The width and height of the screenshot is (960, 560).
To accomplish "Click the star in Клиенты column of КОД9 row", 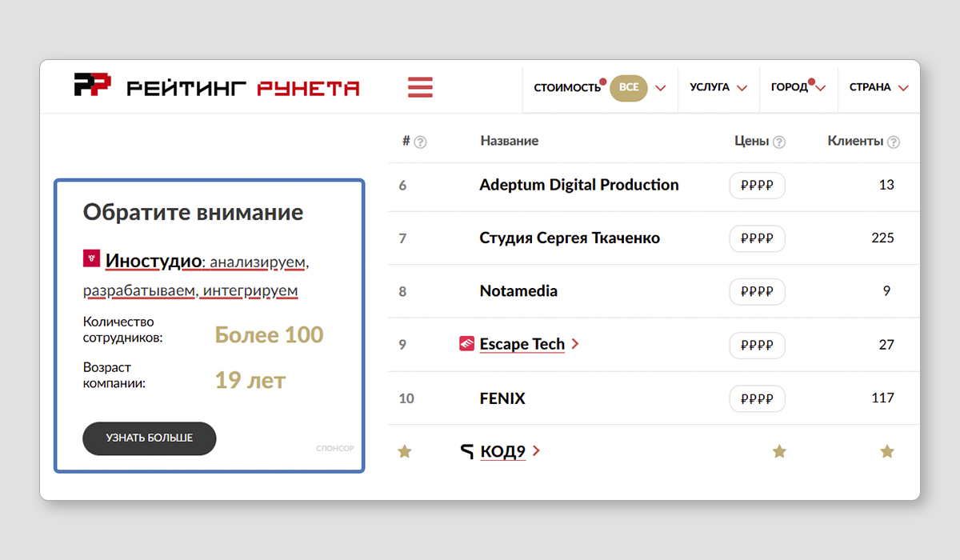I will pos(887,452).
